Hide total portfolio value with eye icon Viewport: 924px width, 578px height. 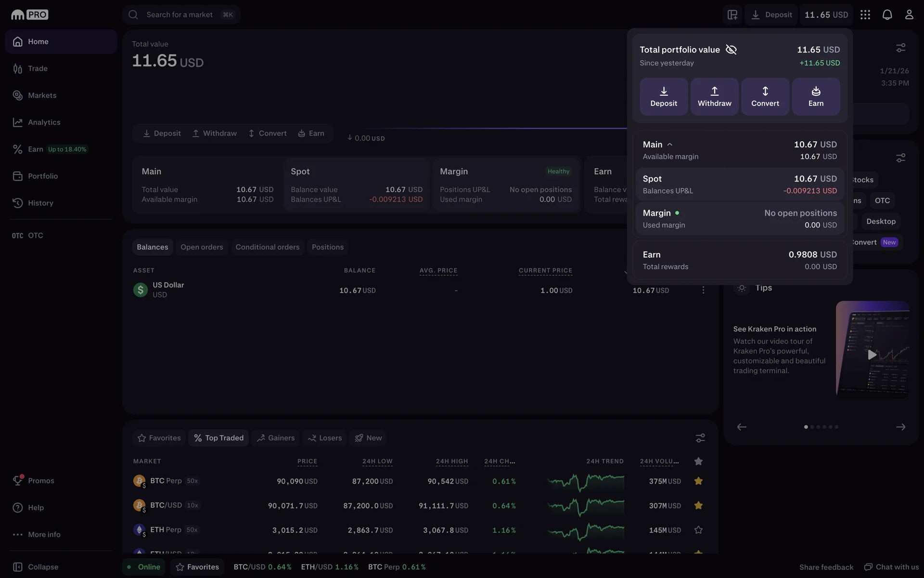[731, 50]
